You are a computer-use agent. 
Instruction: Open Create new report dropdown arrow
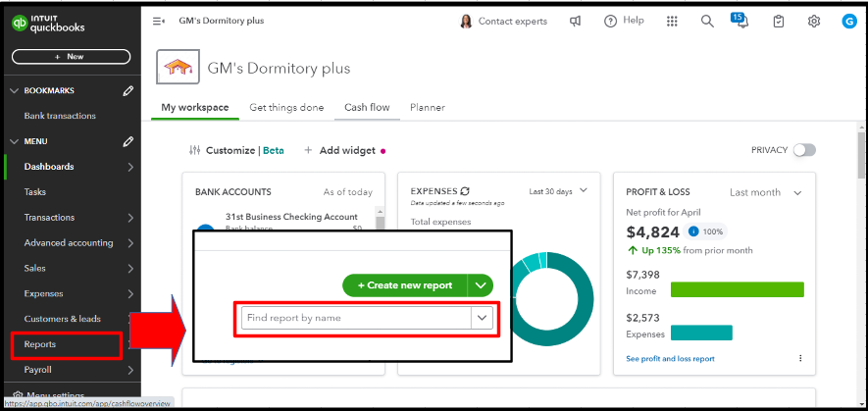[481, 285]
